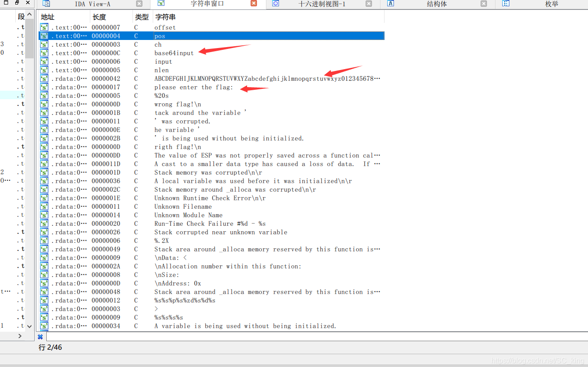Click the string icon of the '%s%s%s%s' row

click(44, 317)
